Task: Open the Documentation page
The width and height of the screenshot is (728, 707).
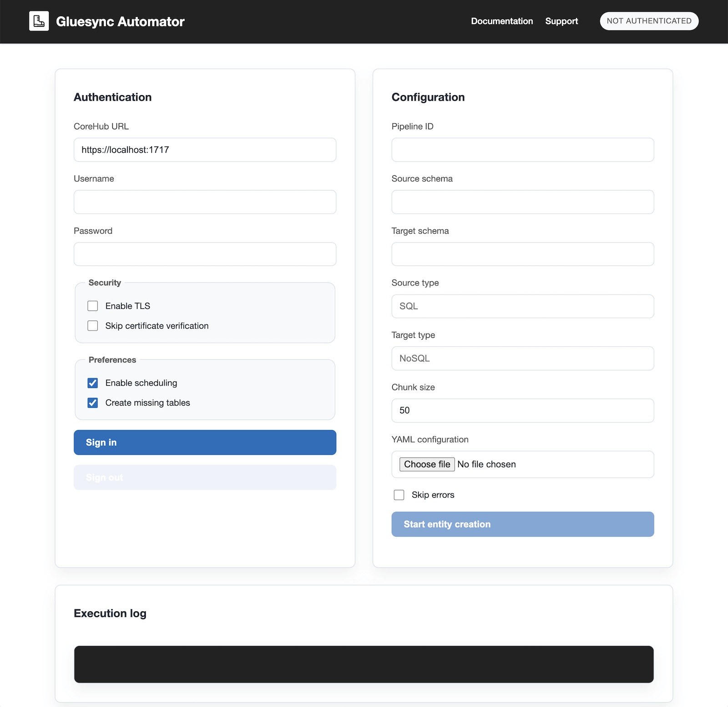Action: pos(502,21)
